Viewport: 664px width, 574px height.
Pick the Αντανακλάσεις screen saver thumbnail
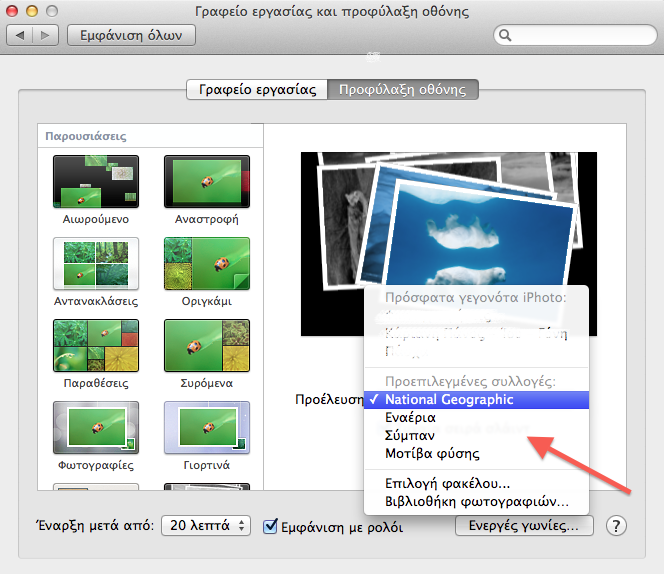96,263
